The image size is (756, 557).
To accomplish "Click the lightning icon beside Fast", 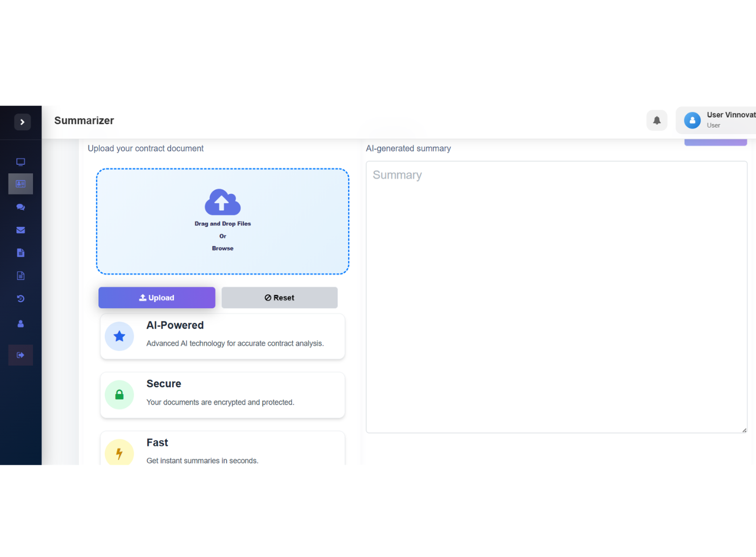I will tap(119, 453).
